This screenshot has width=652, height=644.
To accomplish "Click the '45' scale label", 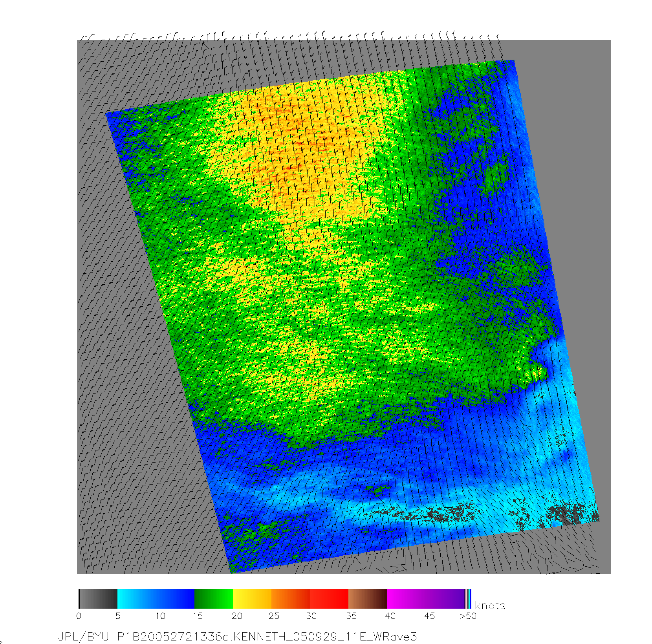I will [430, 616].
